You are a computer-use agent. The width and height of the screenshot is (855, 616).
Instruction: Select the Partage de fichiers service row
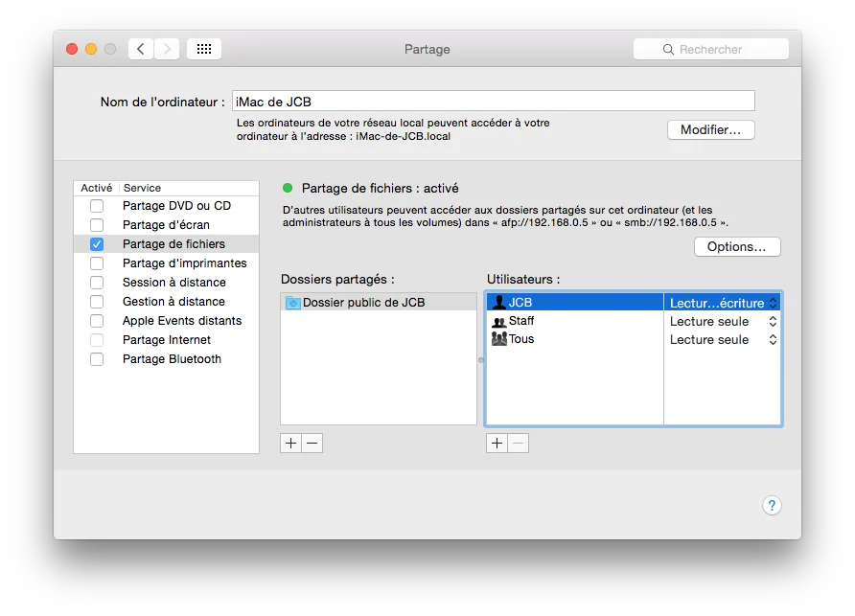[167, 244]
